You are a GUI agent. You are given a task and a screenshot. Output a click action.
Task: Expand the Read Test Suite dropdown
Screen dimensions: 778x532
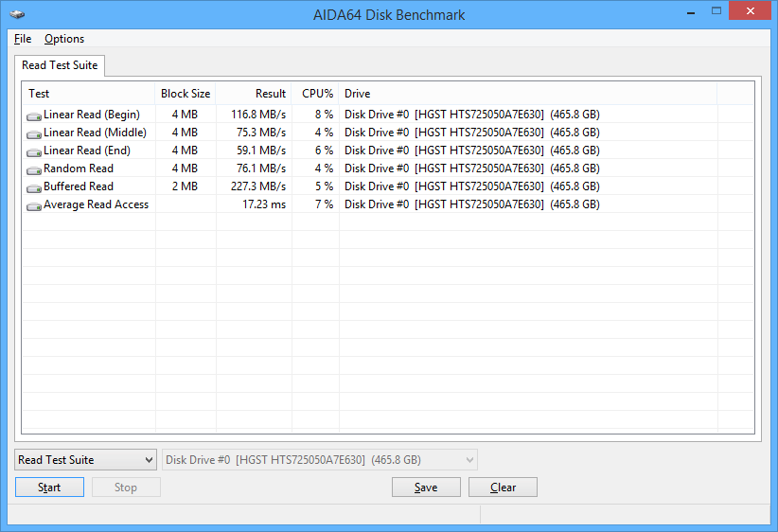point(85,460)
